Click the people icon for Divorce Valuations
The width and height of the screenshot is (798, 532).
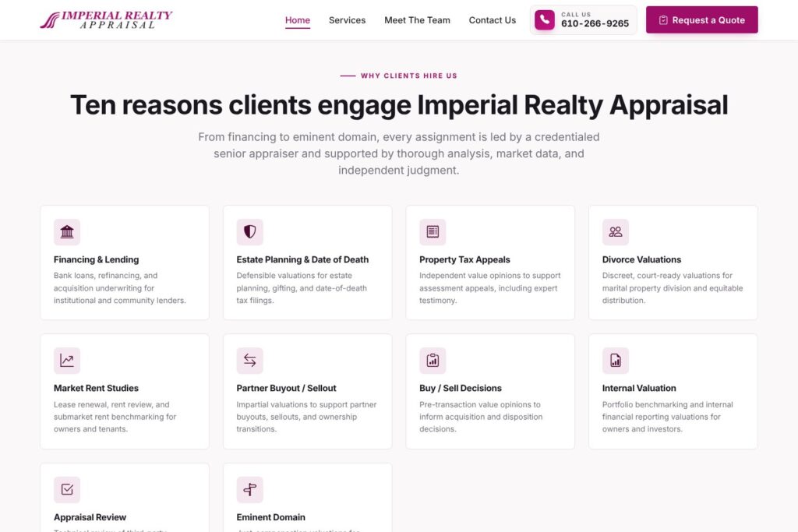[x=616, y=232]
